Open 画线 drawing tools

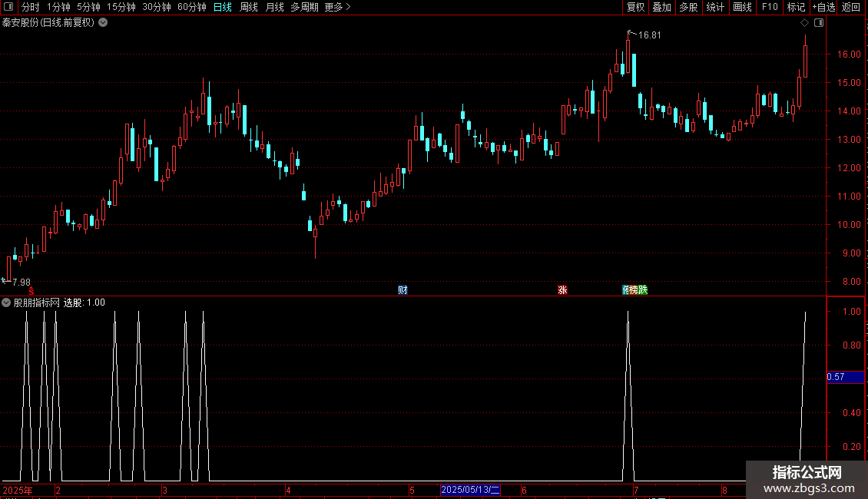coord(742,7)
